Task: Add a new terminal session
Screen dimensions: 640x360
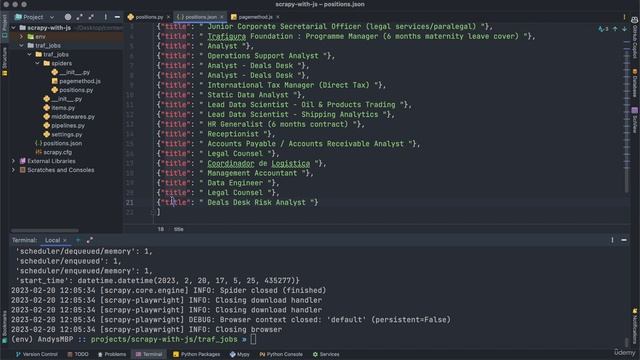Action: 78,240
